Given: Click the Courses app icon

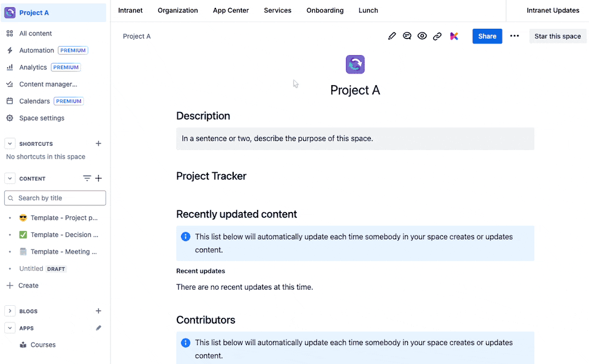Looking at the screenshot, I should click(x=23, y=344).
